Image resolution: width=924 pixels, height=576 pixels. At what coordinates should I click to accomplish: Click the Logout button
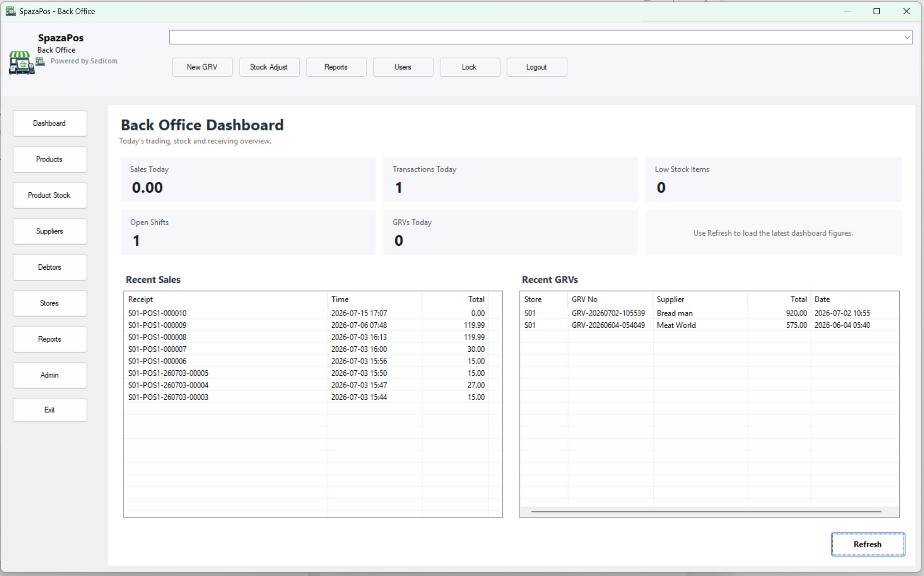[536, 67]
